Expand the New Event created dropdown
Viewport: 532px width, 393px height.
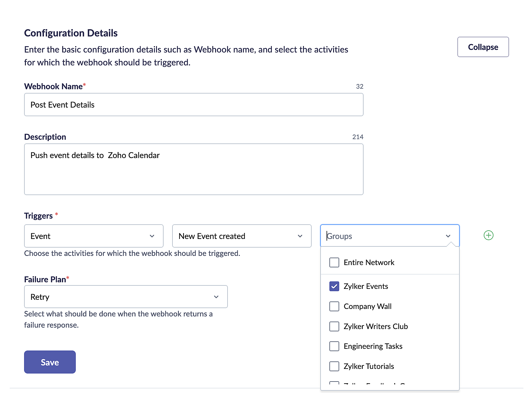(242, 236)
